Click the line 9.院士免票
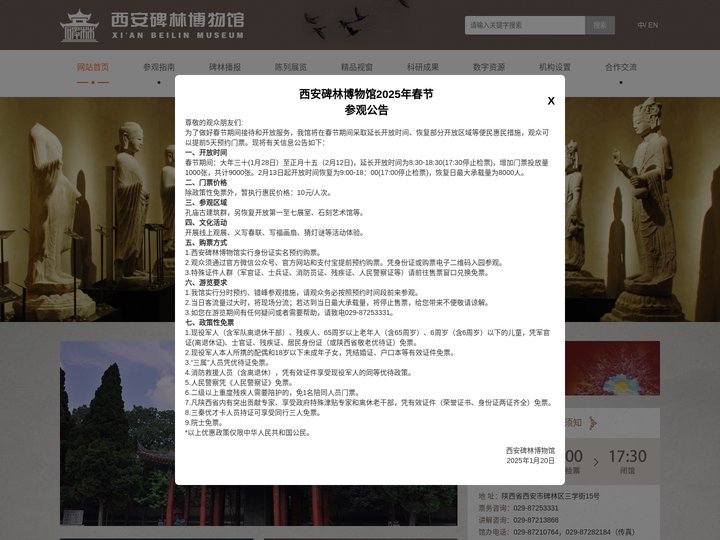Image resolution: width=720 pixels, height=540 pixels. click(204, 422)
